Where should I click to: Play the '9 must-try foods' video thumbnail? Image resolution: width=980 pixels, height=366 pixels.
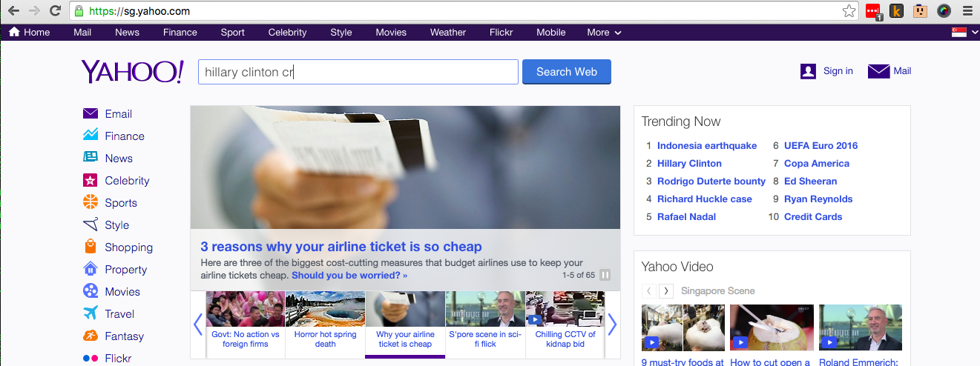[683, 327]
